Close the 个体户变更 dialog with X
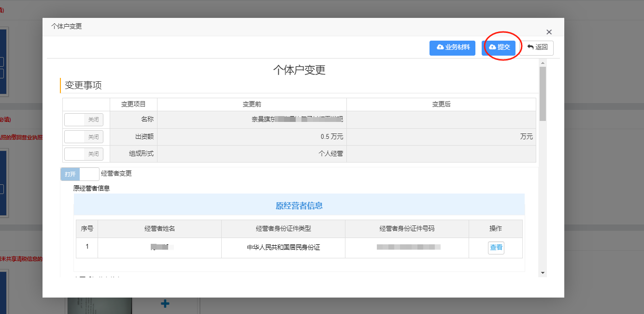The image size is (644, 314). pos(549,32)
